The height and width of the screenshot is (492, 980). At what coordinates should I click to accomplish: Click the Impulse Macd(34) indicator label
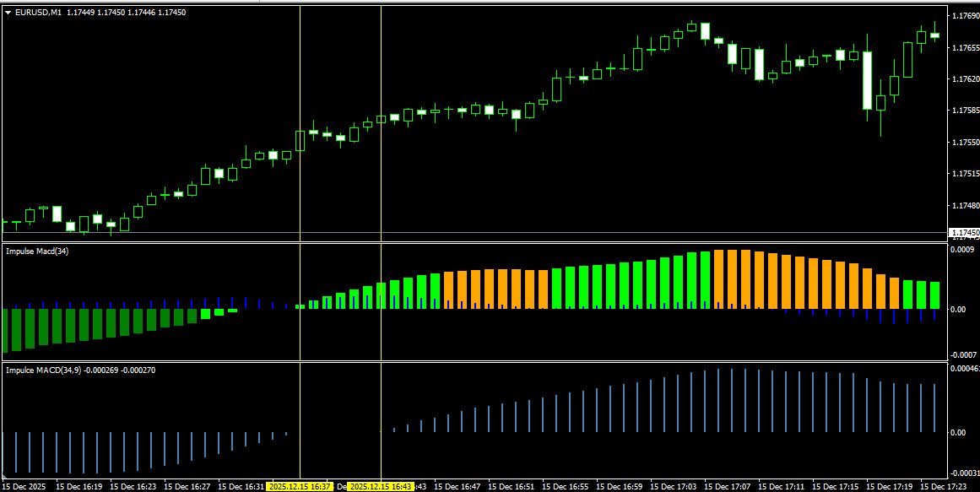(x=37, y=251)
